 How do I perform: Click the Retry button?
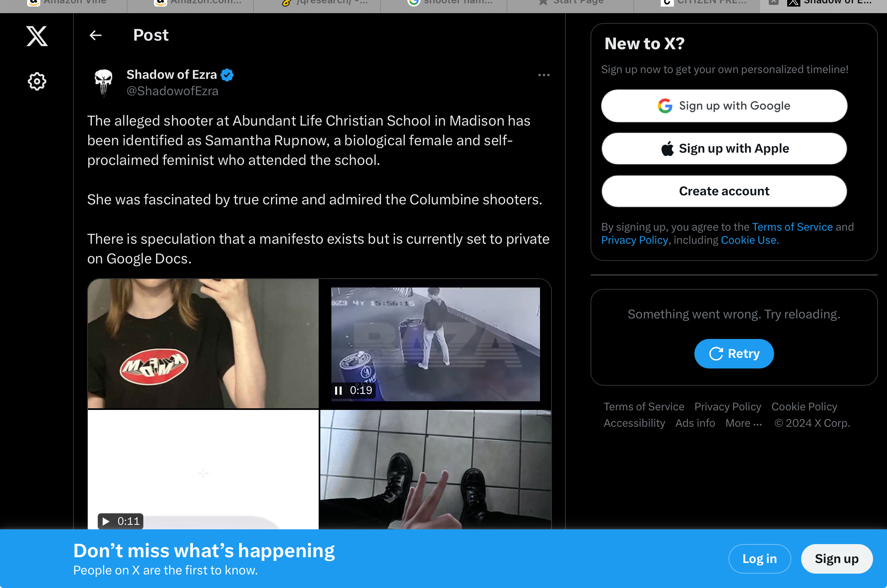tap(734, 353)
